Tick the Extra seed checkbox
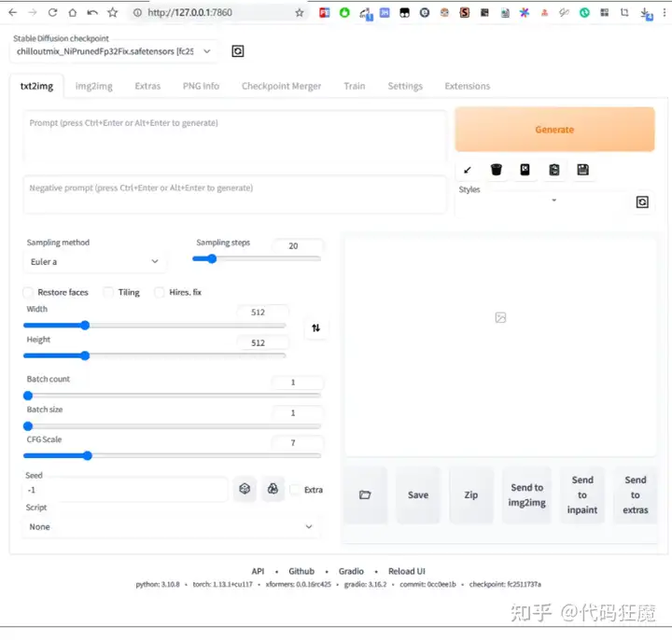672x640 pixels. pyautogui.click(x=295, y=490)
